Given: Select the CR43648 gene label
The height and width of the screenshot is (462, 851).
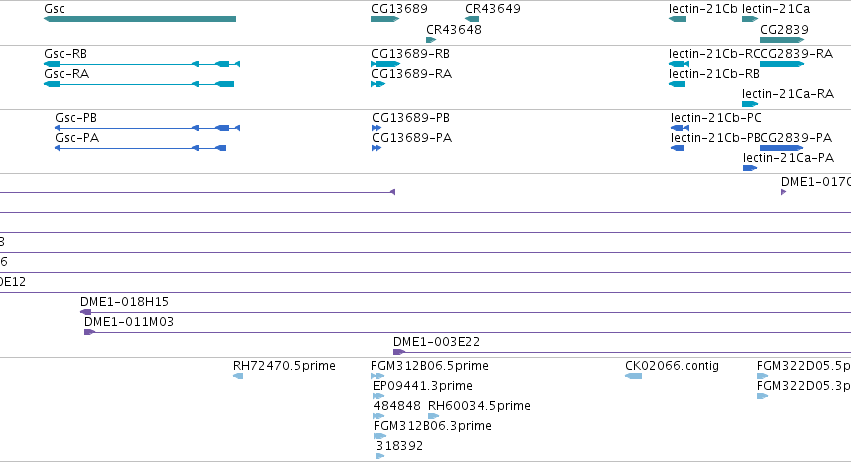Looking at the screenshot, I should pos(454,30).
